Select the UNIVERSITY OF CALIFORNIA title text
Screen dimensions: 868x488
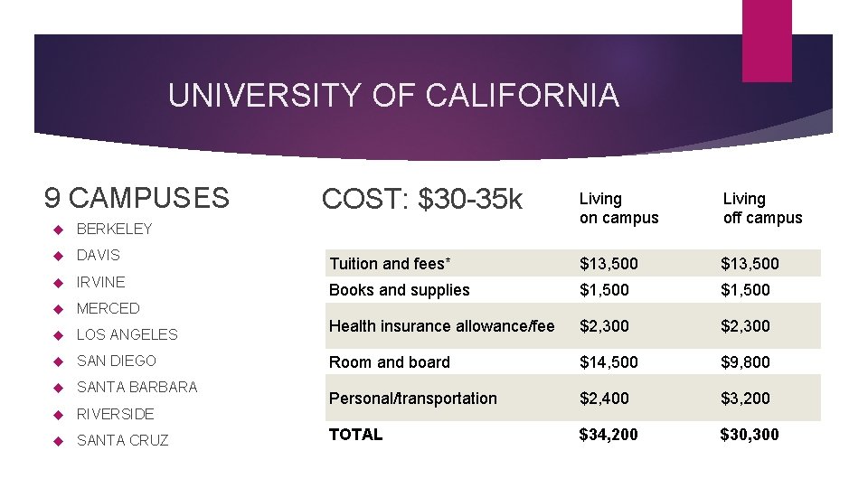(393, 96)
